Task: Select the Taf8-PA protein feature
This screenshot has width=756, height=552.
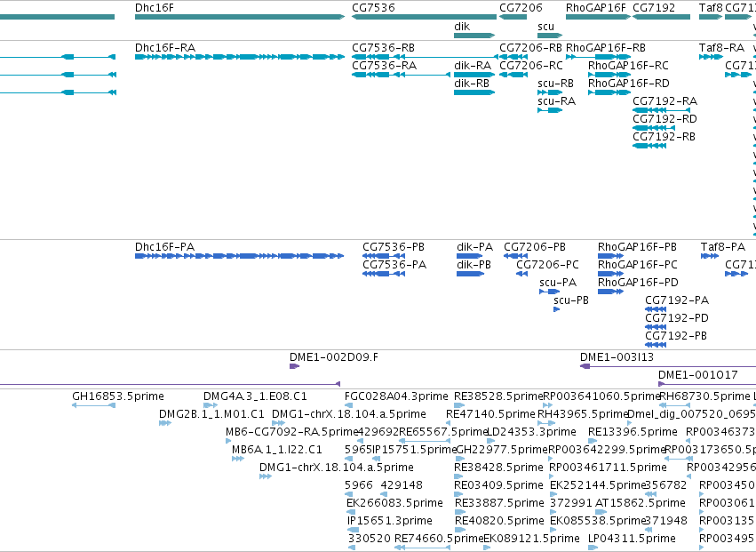Action: pos(710,256)
